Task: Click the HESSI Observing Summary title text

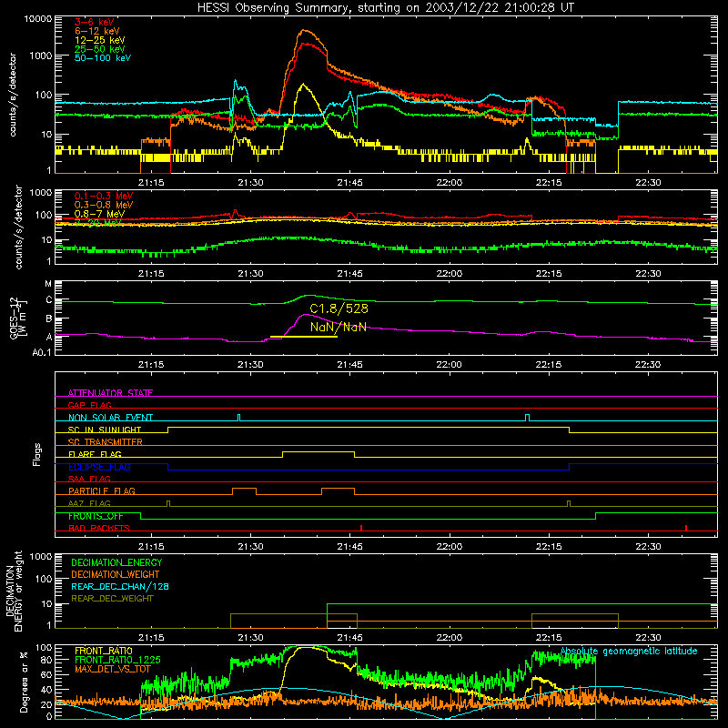Action: pyautogui.click(x=385, y=8)
